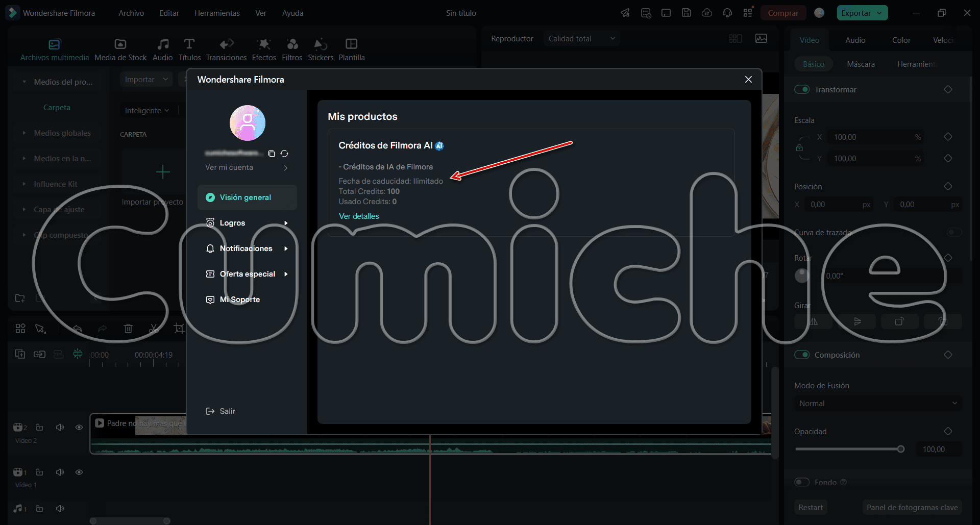Open the Importar dropdown
The height and width of the screenshot is (525, 980).
[146, 80]
